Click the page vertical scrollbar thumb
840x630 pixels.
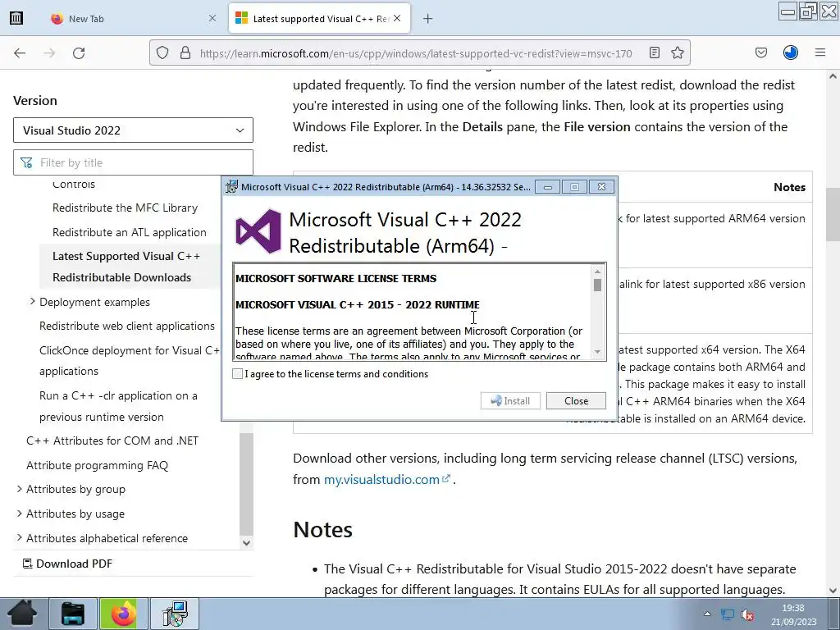tap(833, 214)
